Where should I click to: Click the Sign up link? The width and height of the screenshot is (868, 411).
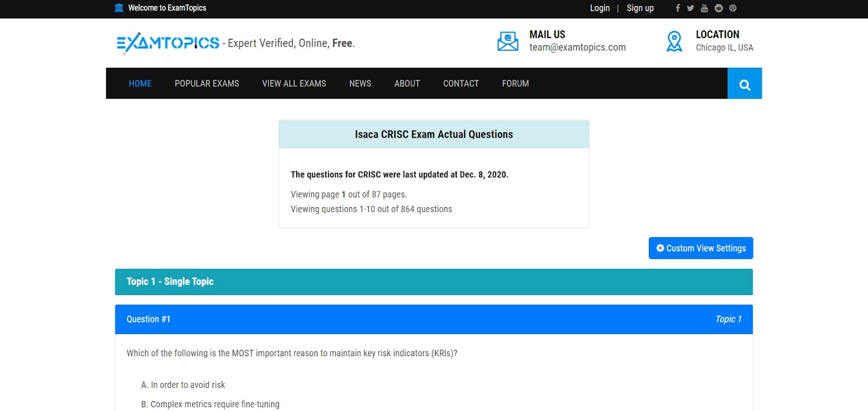pyautogui.click(x=640, y=8)
